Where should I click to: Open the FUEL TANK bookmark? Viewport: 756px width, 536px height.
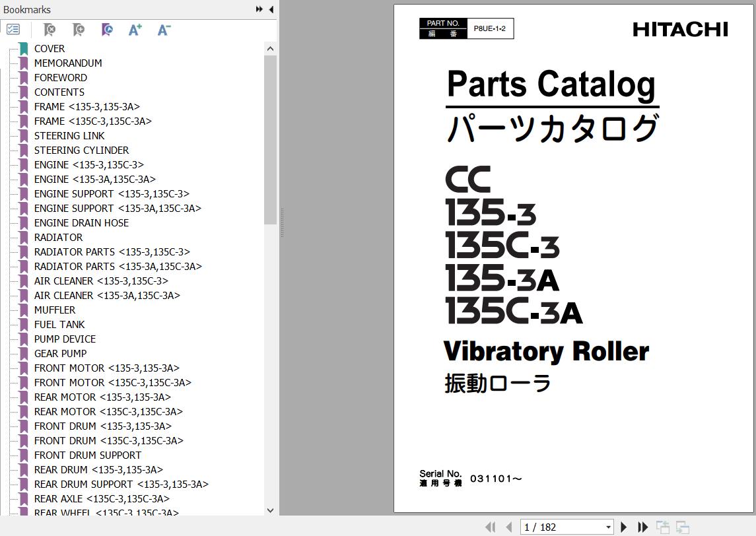click(x=59, y=324)
